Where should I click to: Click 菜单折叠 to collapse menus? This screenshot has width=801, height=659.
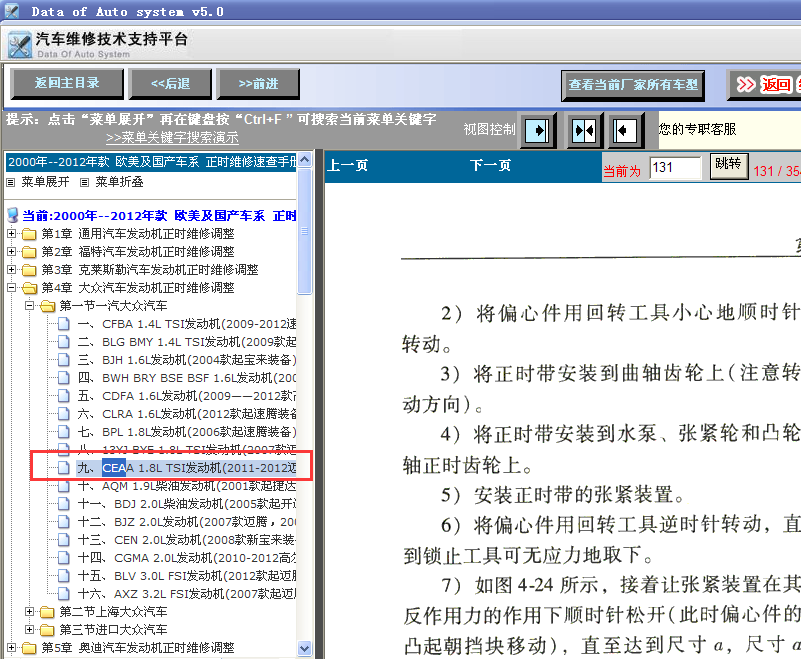pos(119,182)
